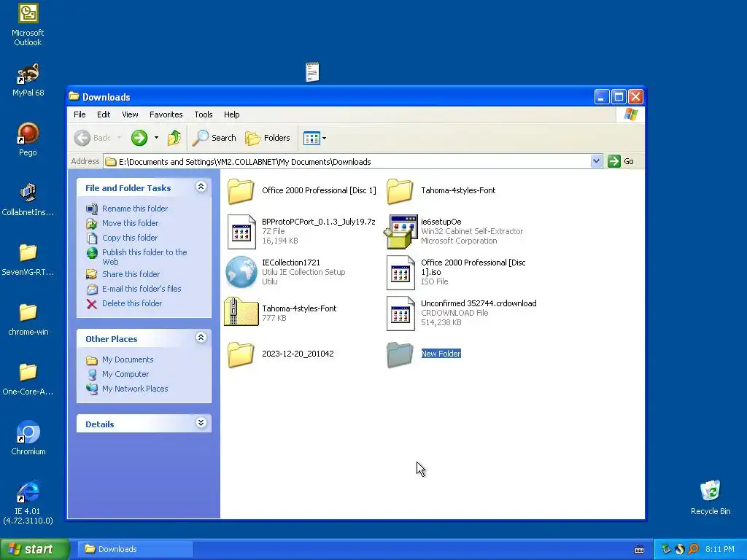Select CollabnetIns... desktop icon
The image size is (747, 560).
28,199
